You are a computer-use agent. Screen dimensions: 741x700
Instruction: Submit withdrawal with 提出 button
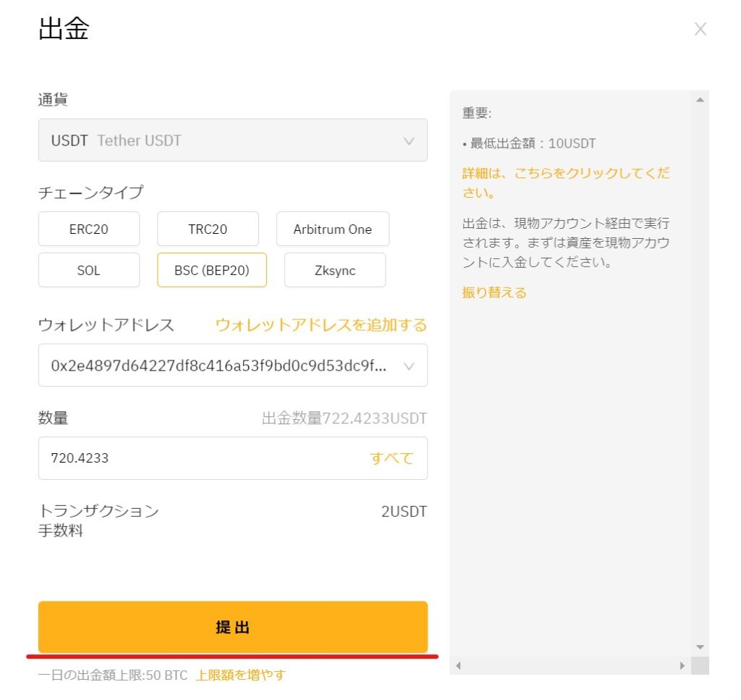point(233,627)
